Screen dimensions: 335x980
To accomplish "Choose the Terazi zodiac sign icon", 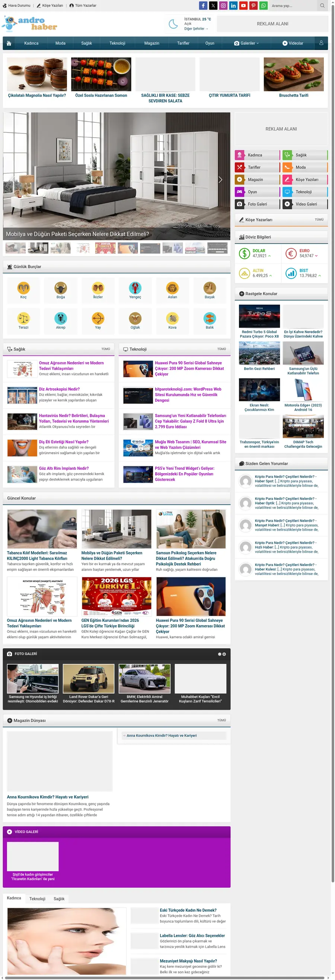I will (x=23, y=318).
